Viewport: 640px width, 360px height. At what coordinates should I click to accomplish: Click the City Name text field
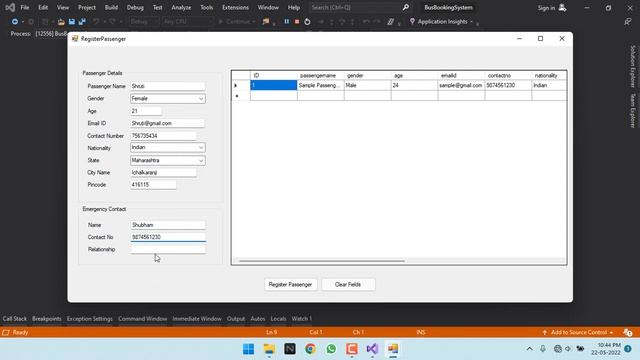163,173
